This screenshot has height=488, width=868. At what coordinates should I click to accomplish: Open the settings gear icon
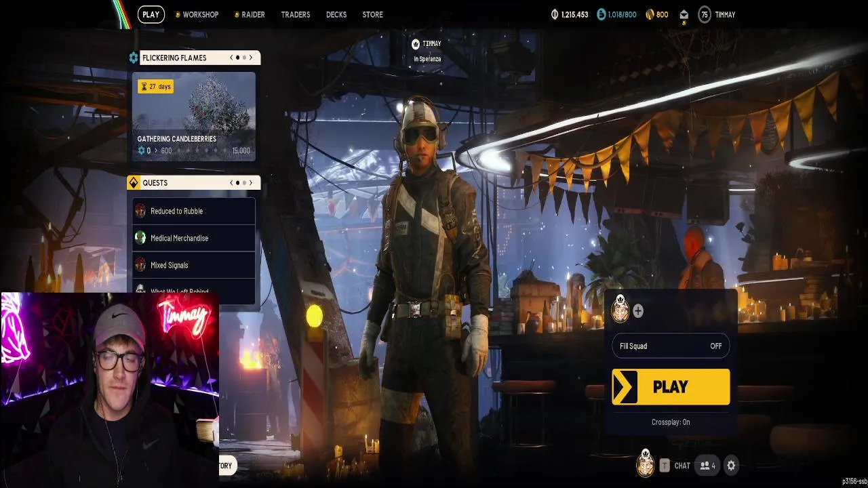(x=731, y=466)
